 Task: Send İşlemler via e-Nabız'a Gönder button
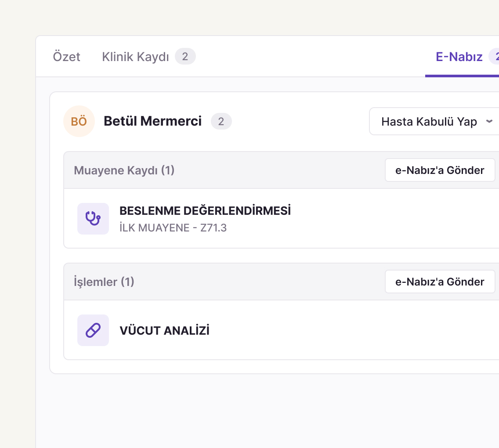click(x=440, y=282)
